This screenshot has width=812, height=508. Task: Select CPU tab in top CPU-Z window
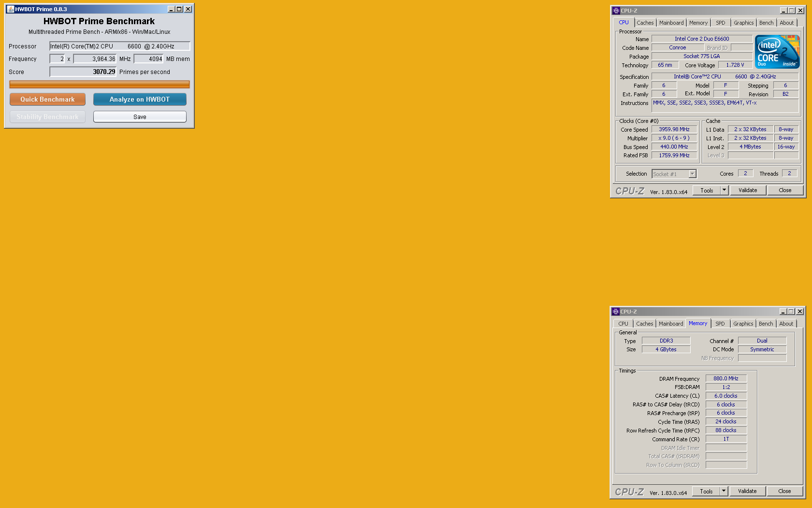click(x=623, y=22)
